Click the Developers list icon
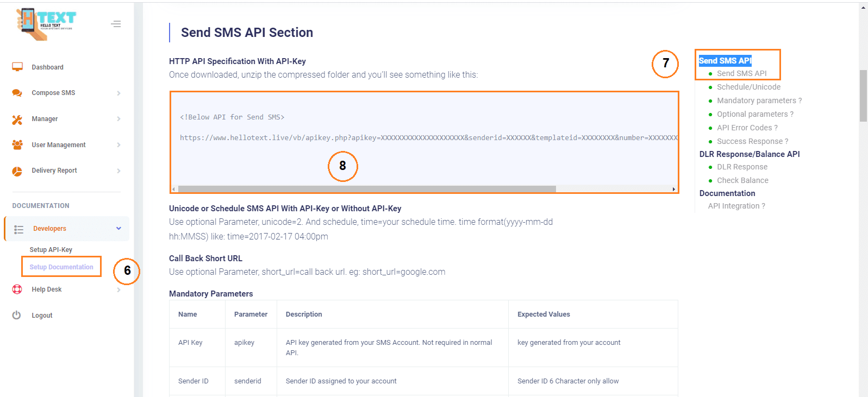Image resolution: width=868 pixels, height=397 pixels. coord(19,229)
